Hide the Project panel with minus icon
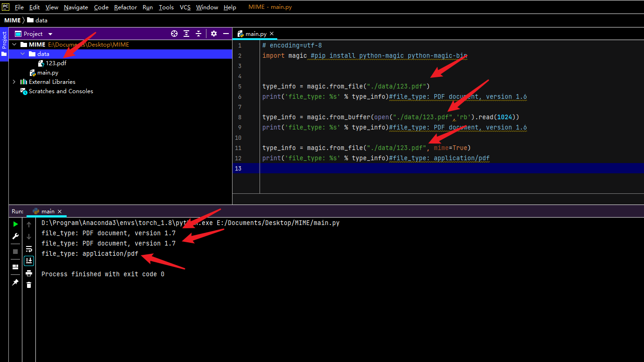Viewport: 644px width, 362px height. (x=226, y=34)
